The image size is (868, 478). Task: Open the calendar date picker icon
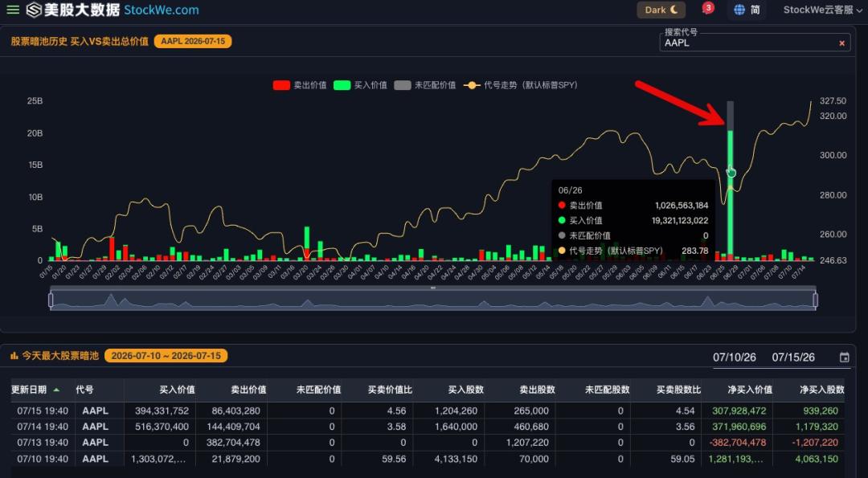click(x=844, y=357)
